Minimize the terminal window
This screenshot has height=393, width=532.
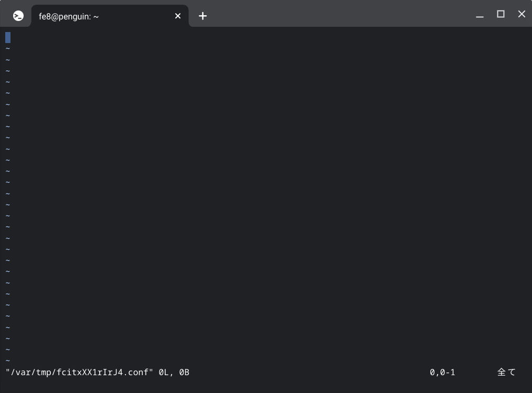click(480, 16)
